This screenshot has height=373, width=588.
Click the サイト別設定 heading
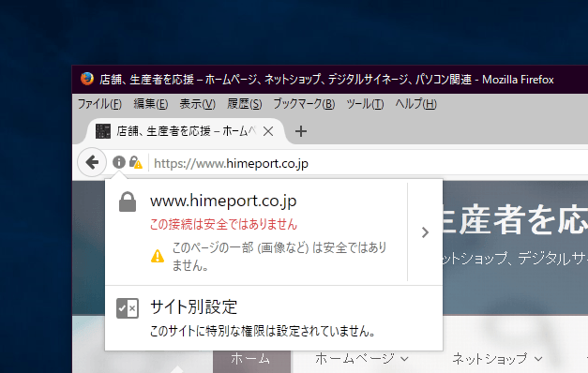[x=193, y=307]
